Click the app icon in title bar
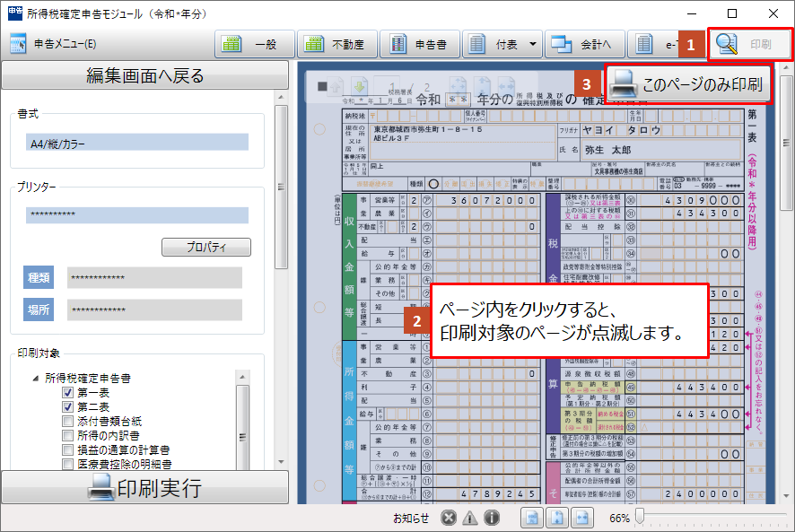795x532 pixels. pyautogui.click(x=15, y=13)
